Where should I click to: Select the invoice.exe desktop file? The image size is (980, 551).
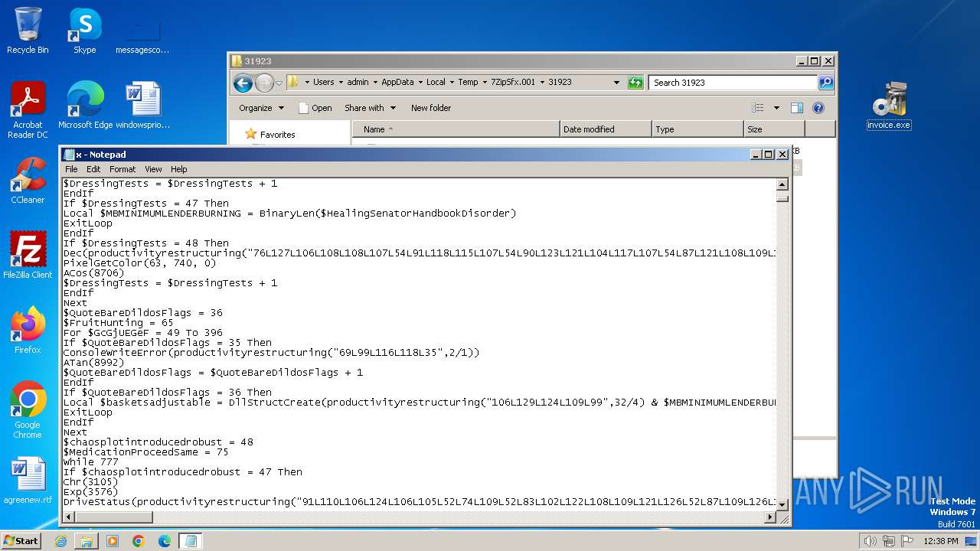click(889, 106)
